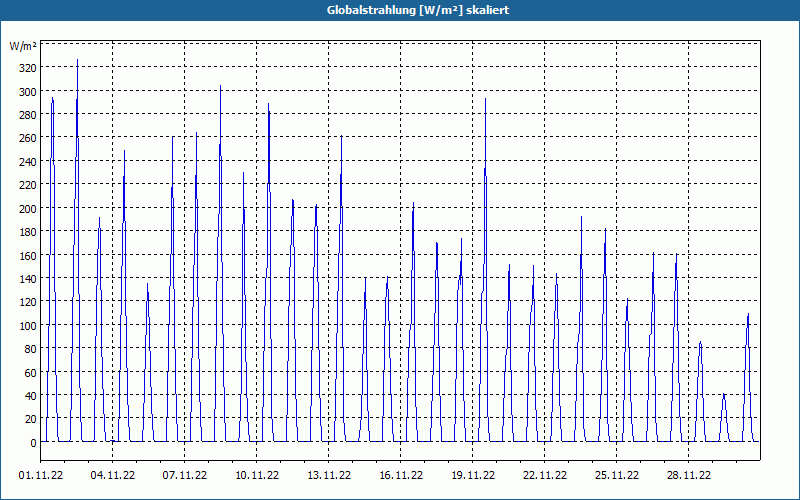Click the 300 y-axis label
Screen dimensions: 800x500
[x=27, y=91]
